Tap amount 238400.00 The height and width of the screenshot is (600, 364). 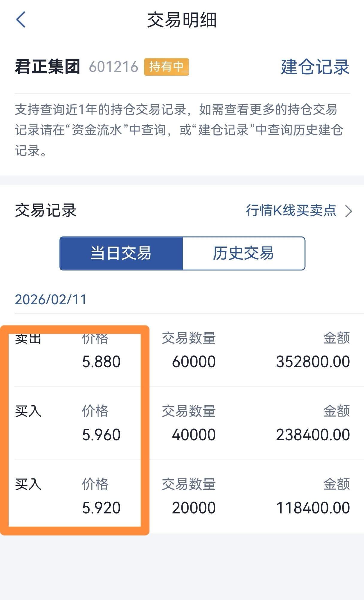[313, 435]
